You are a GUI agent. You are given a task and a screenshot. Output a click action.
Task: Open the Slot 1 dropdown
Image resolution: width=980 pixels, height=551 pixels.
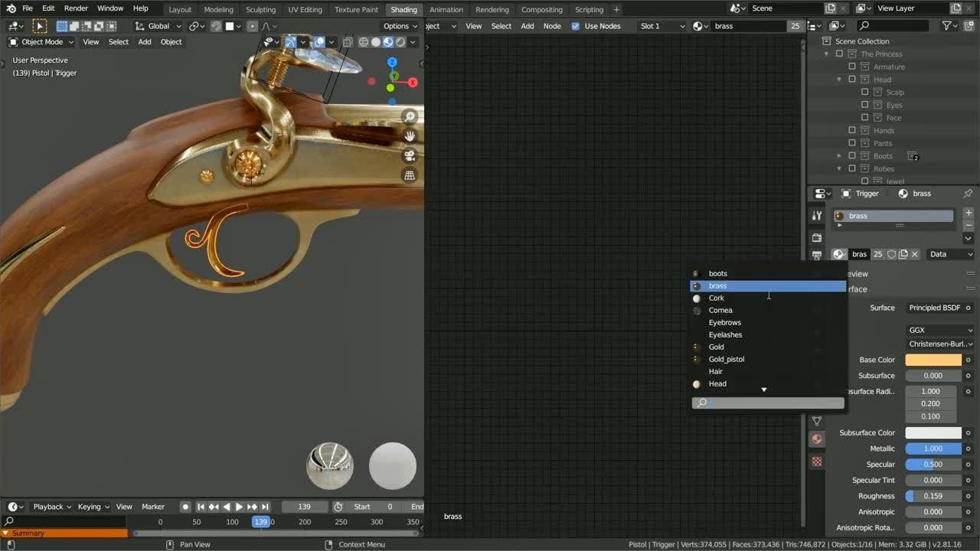click(x=660, y=25)
